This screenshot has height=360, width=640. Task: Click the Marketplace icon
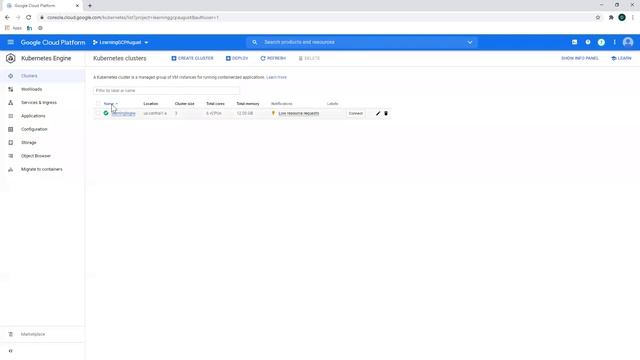tap(11, 334)
